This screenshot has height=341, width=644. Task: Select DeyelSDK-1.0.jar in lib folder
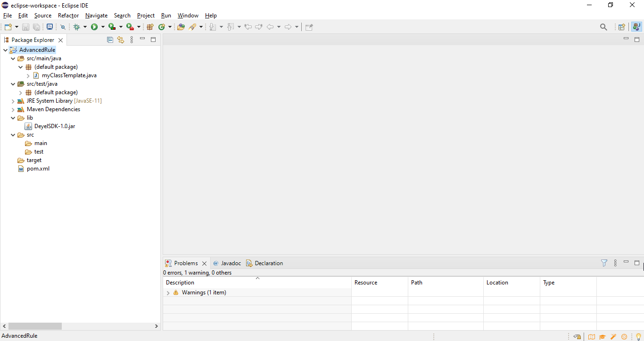[x=54, y=126]
